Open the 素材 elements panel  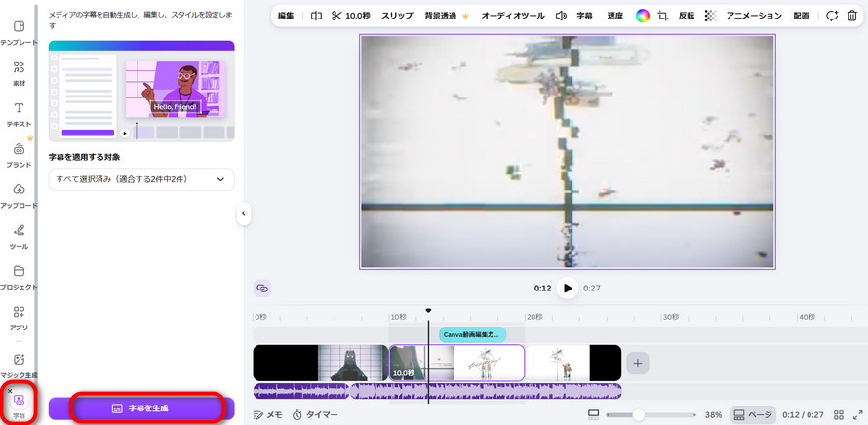[19, 74]
